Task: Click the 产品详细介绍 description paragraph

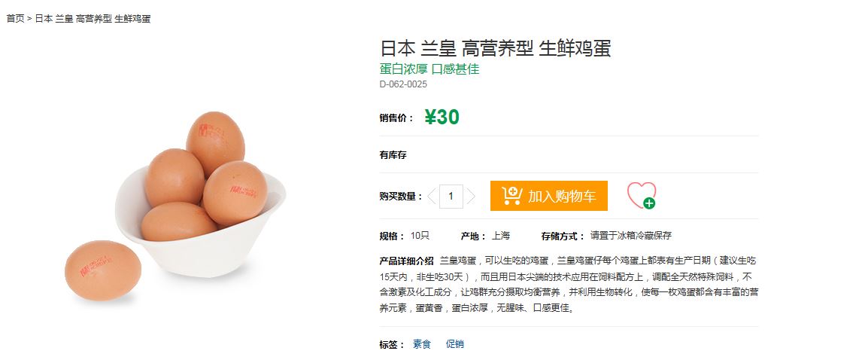Action: [569, 285]
